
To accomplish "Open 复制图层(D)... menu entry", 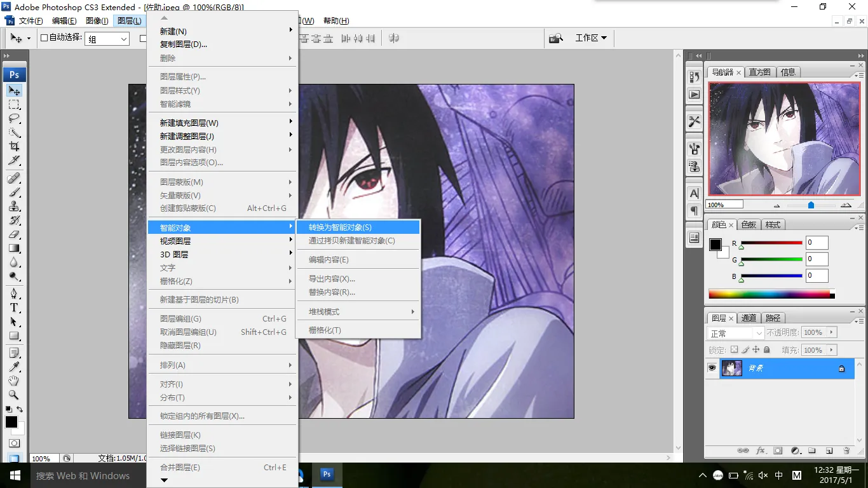I will (x=222, y=44).
